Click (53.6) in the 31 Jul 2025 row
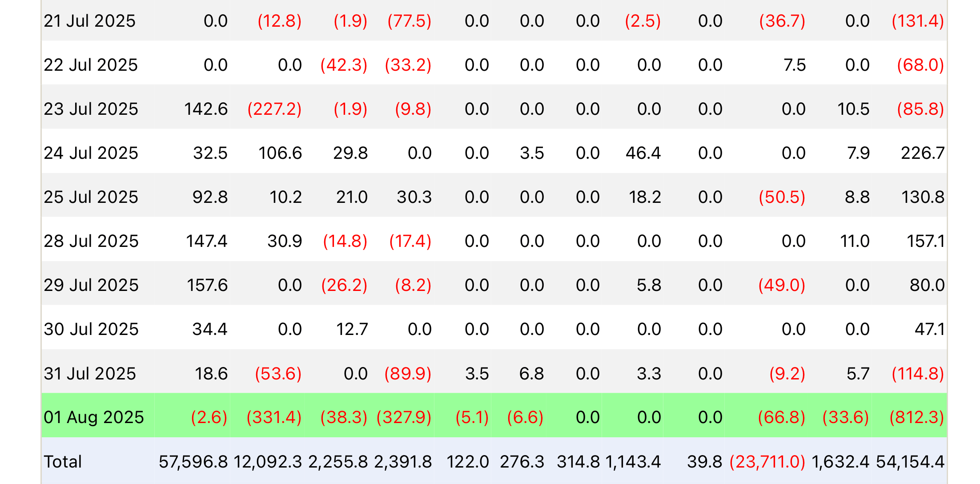This screenshot has height=484, width=980. tap(278, 374)
